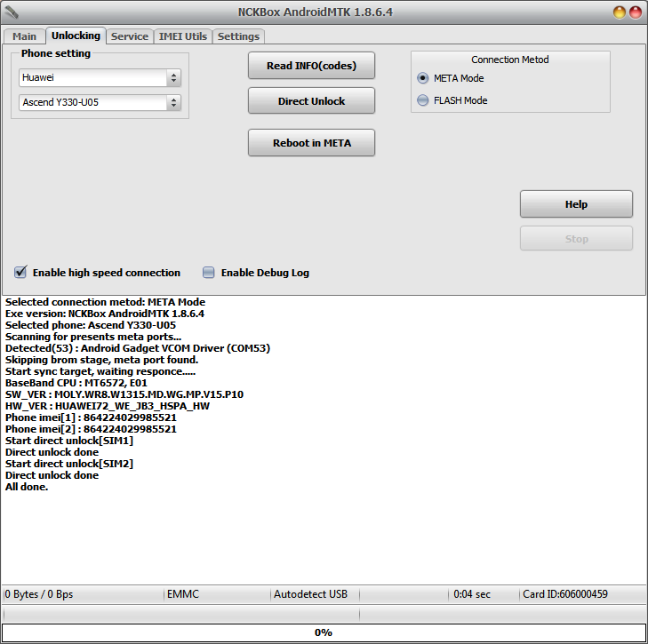The width and height of the screenshot is (648, 644).
Task: Click the 0% progress bar
Action: 324,632
